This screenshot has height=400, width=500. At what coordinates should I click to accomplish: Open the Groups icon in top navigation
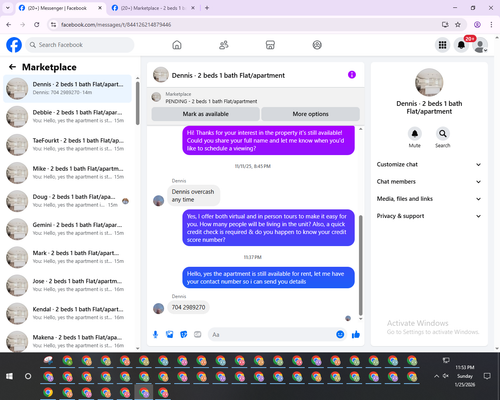coord(317,45)
